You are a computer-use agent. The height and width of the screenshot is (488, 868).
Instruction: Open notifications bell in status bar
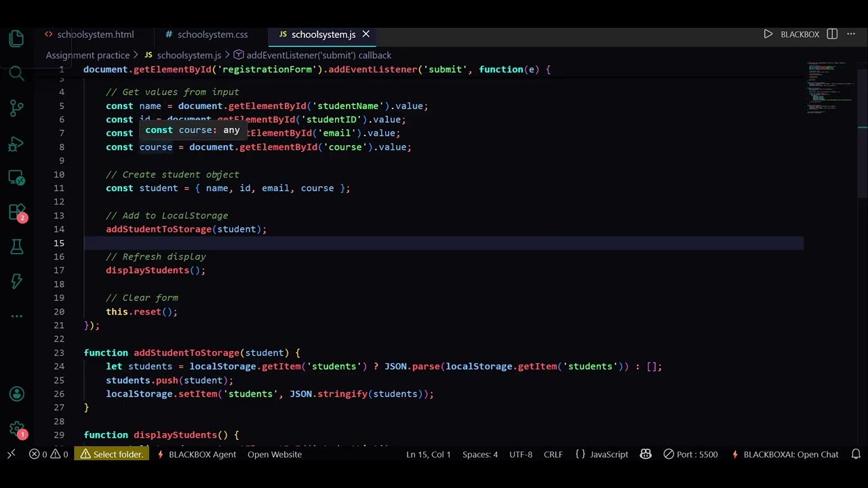pyautogui.click(x=856, y=454)
